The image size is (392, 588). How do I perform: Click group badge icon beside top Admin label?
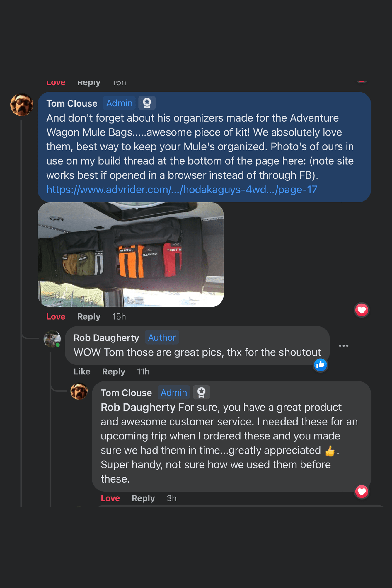[147, 103]
